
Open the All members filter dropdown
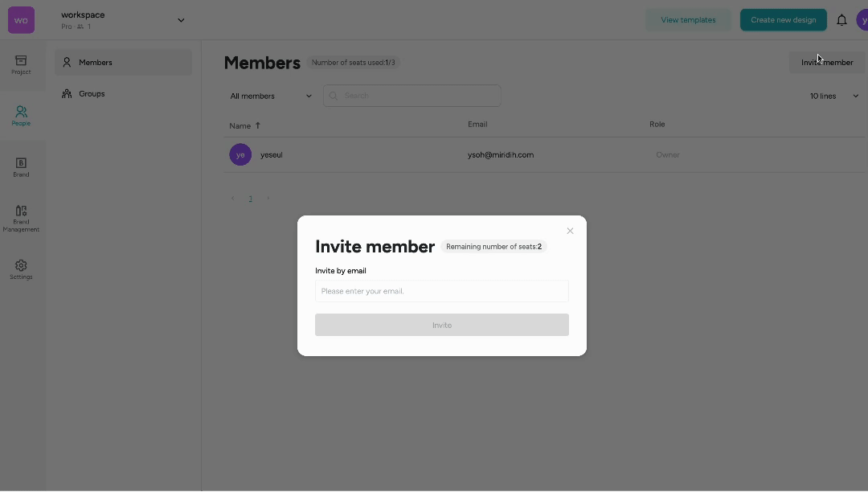[271, 96]
